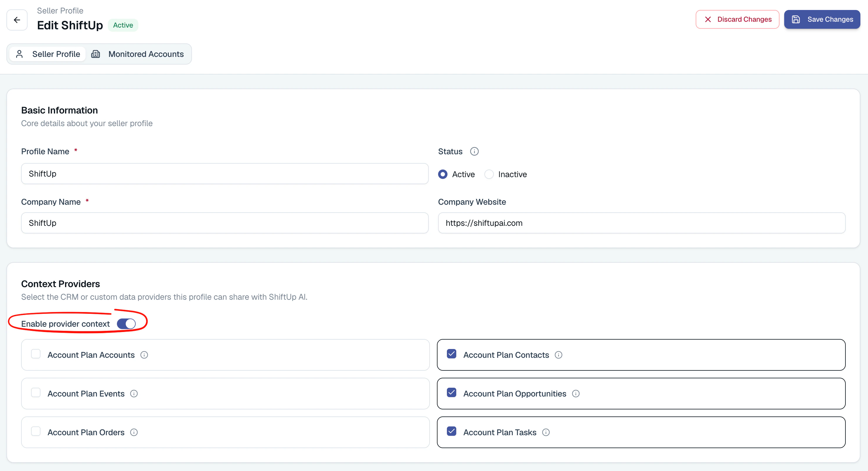Click the Profile Name text field
The width and height of the screenshot is (868, 471).
point(225,174)
